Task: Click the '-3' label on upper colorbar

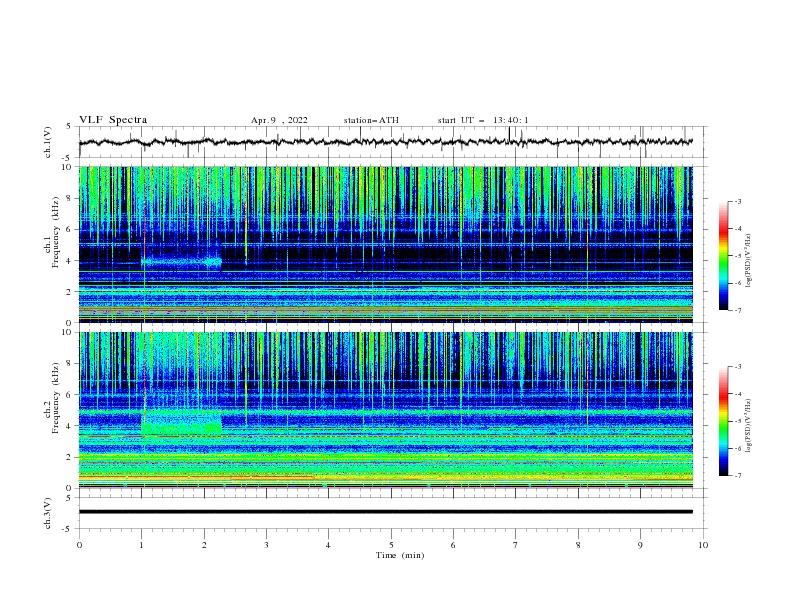Action: pos(738,201)
